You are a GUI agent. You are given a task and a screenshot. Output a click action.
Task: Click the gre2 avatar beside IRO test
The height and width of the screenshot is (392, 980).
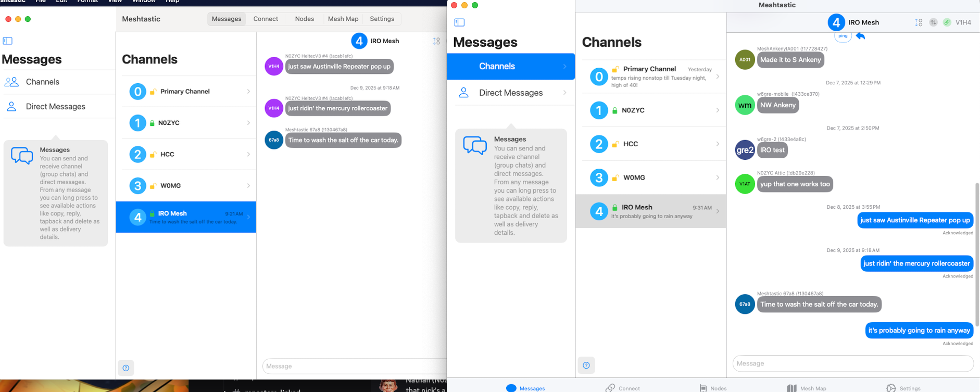click(745, 150)
